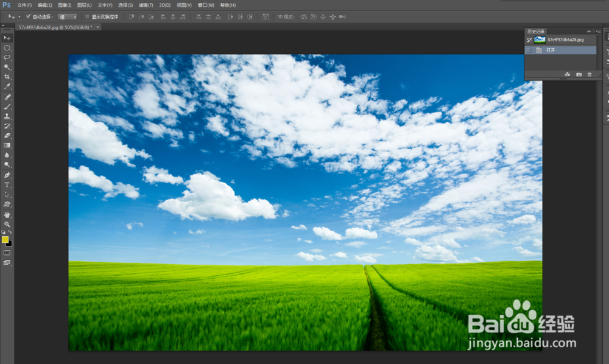Open the 图像 menu
This screenshot has width=609, height=364.
pyautogui.click(x=64, y=5)
